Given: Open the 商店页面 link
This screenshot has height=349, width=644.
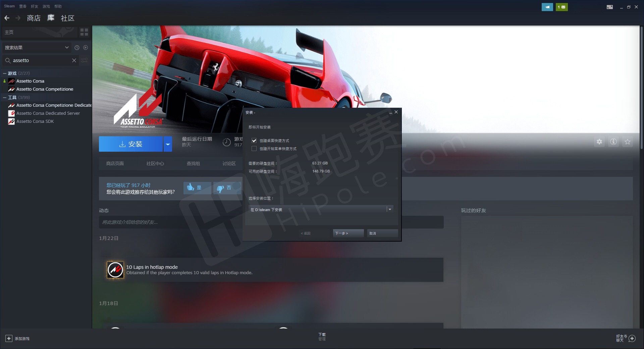Looking at the screenshot, I should point(115,163).
